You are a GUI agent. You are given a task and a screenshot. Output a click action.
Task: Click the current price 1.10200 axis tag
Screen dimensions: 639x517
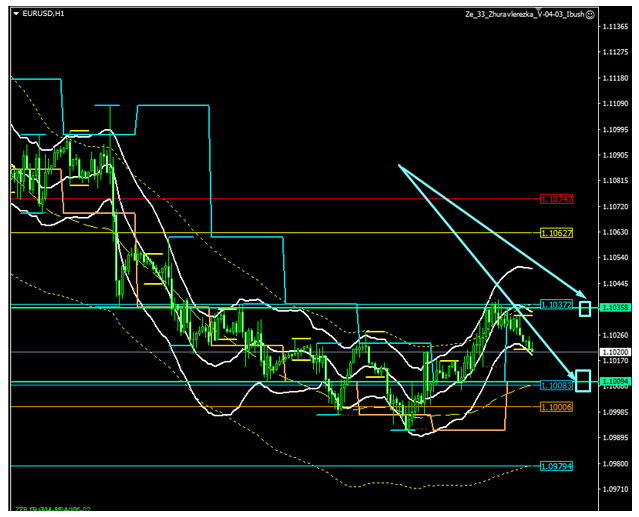point(615,353)
